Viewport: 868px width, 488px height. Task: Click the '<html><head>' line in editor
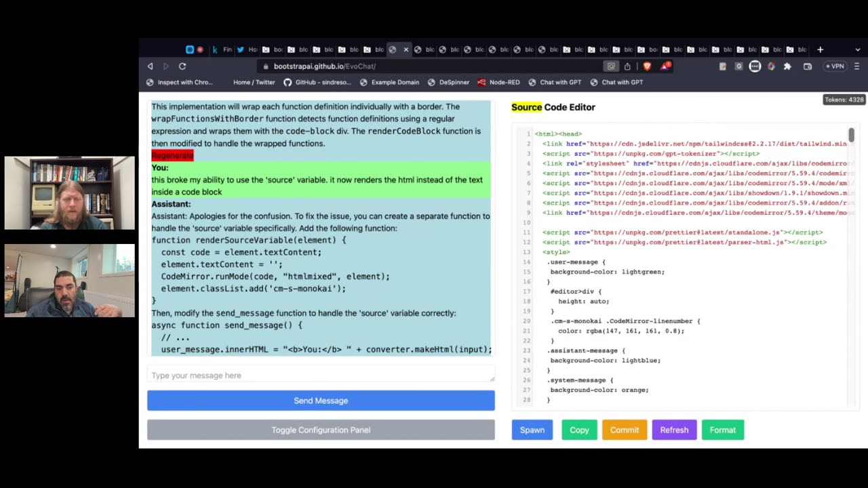558,134
